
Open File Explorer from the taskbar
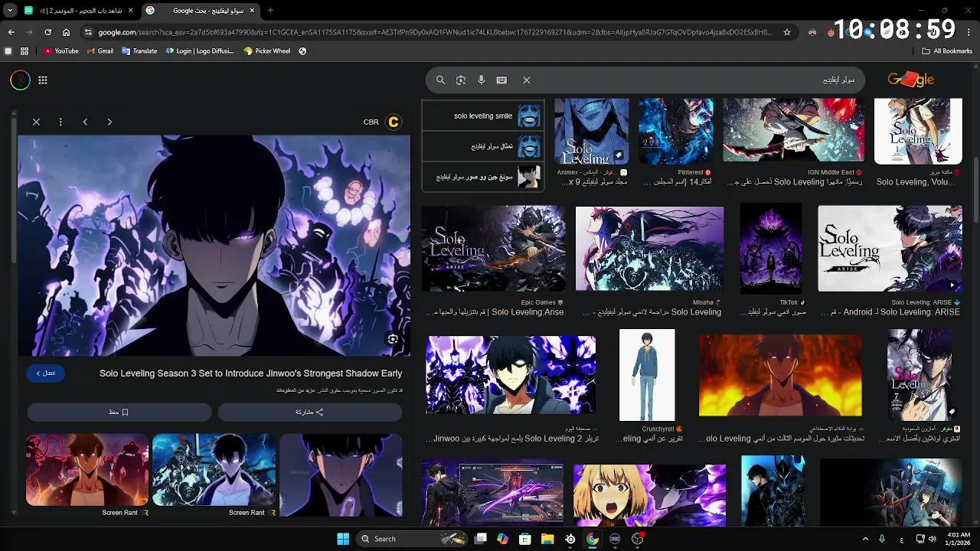pyautogui.click(x=547, y=539)
